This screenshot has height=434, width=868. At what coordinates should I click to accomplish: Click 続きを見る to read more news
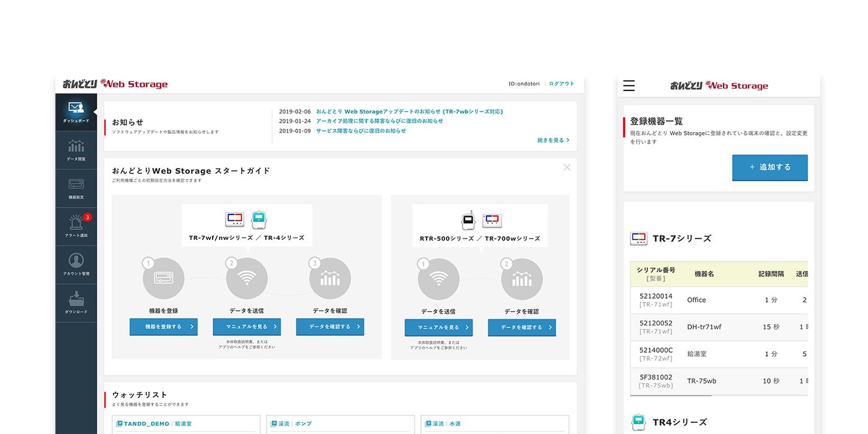[553, 140]
